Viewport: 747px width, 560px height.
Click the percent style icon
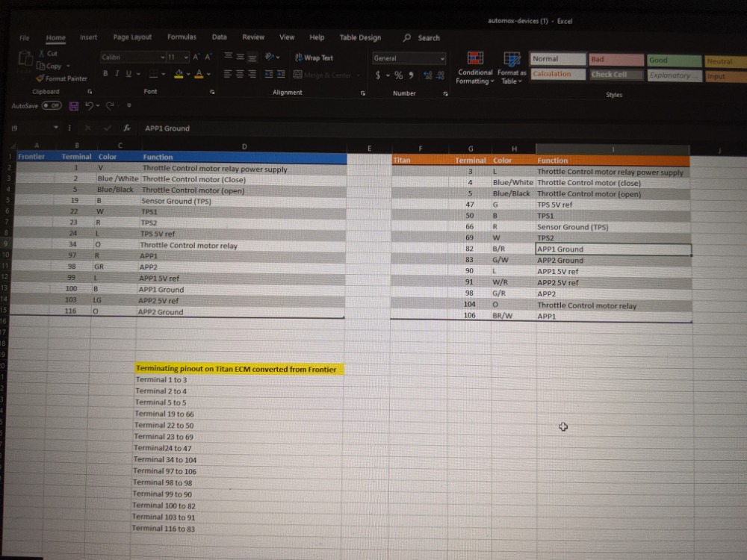[399, 75]
